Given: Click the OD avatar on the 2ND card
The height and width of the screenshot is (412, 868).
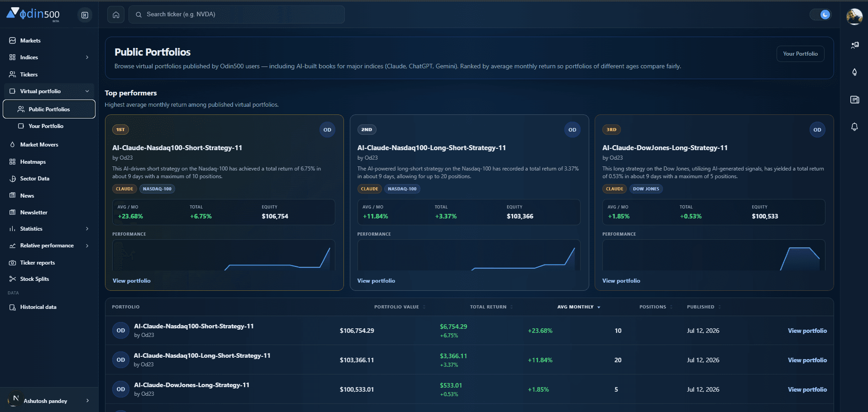Looking at the screenshot, I should 572,130.
